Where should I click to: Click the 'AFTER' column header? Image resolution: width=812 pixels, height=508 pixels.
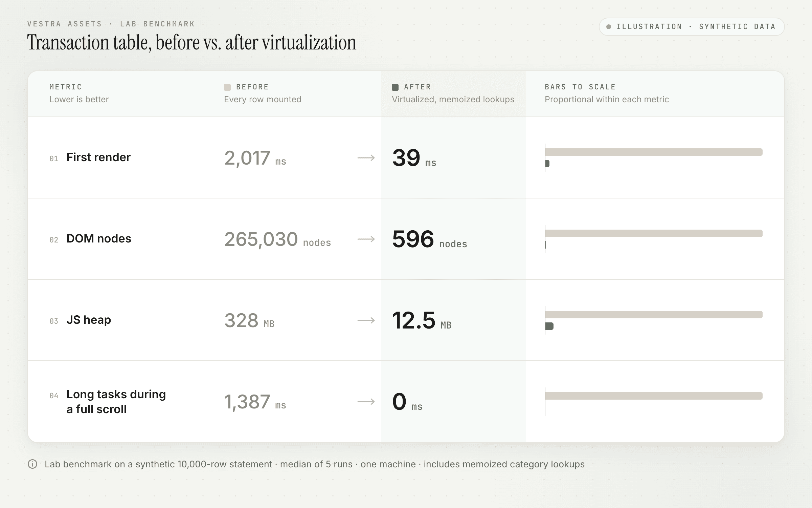(418, 87)
